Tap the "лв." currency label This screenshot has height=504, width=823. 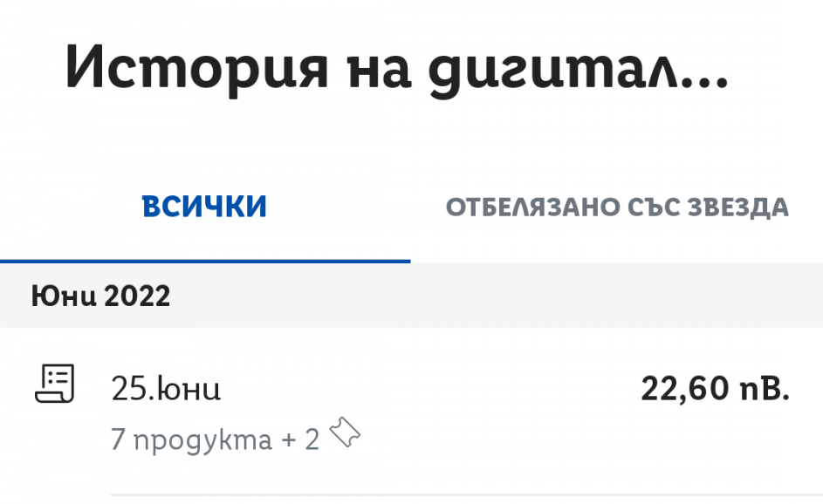pyautogui.click(x=764, y=389)
